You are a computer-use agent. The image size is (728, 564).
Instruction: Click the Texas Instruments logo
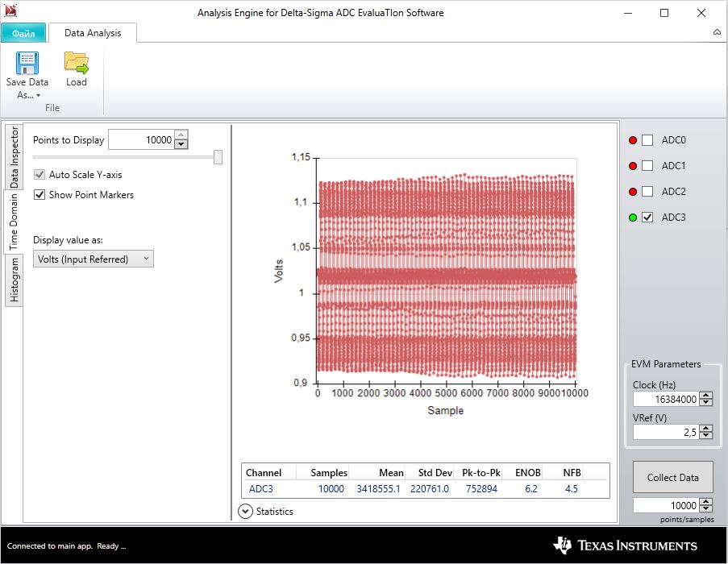click(x=625, y=545)
